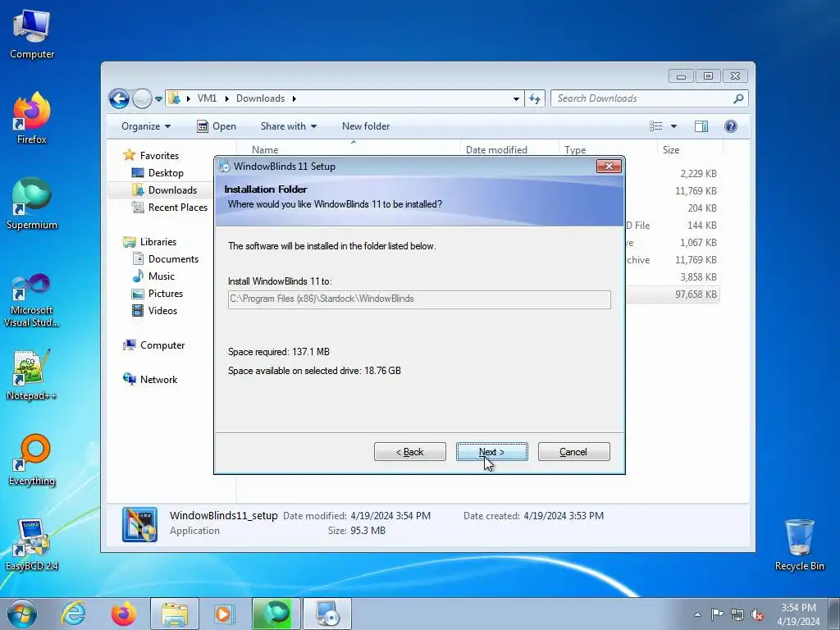Switch to the Supermium taskbar button
This screenshot has height=630, width=840.
click(x=276, y=614)
